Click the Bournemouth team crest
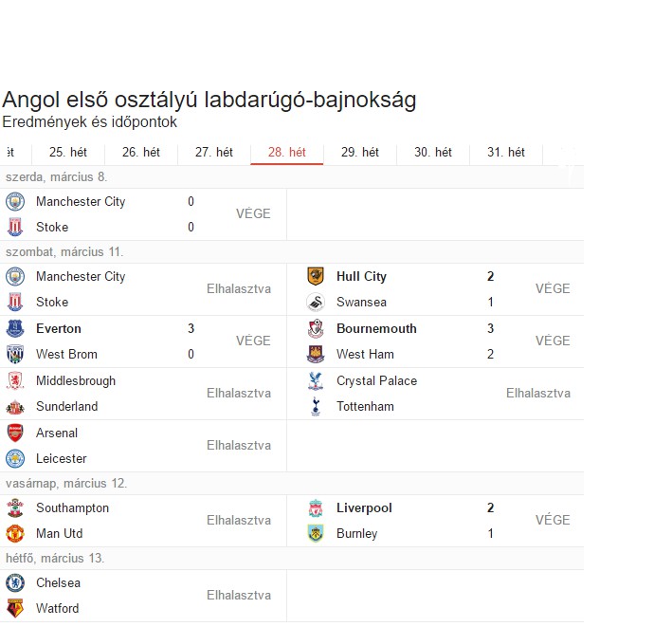The width and height of the screenshot is (672, 627). pos(316,329)
